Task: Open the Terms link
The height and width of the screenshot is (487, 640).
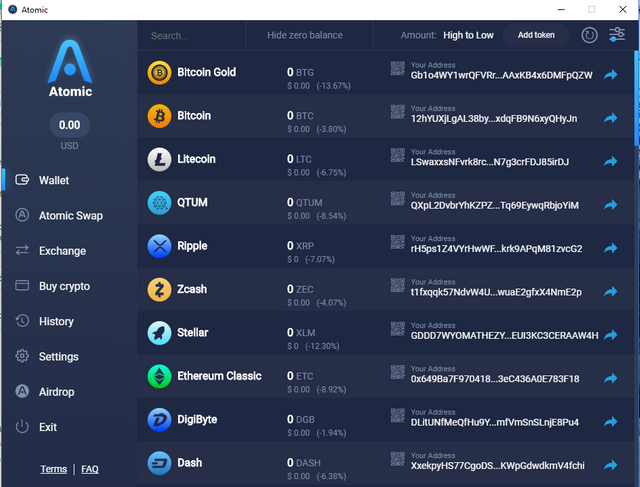Action: [x=53, y=469]
